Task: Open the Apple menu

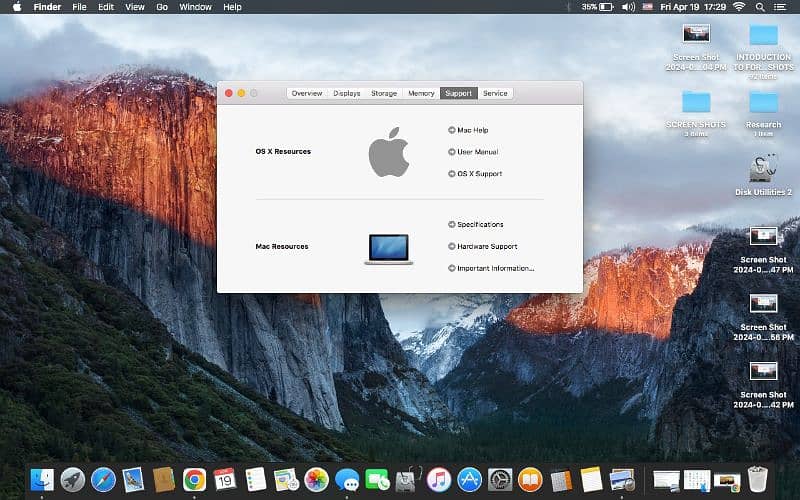Action: point(17,7)
